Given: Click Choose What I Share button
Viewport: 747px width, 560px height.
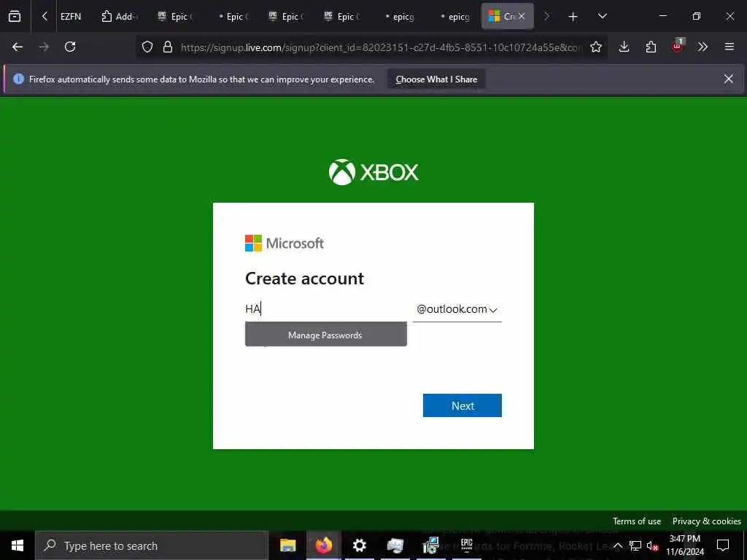Looking at the screenshot, I should 436,79.
